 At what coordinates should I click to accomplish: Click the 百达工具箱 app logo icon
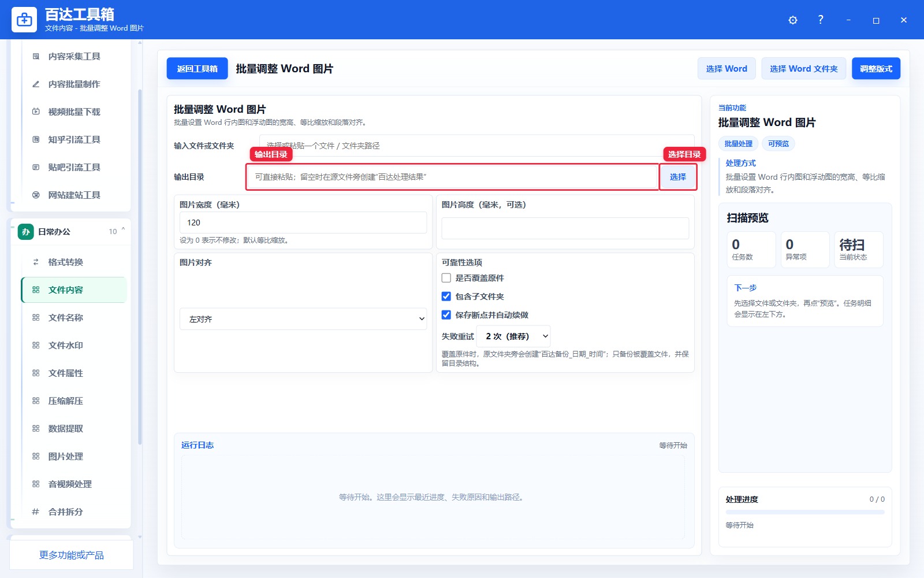point(24,20)
